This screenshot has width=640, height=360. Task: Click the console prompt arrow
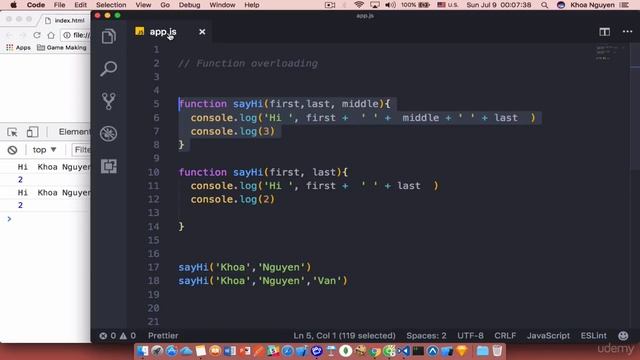pos(9,219)
